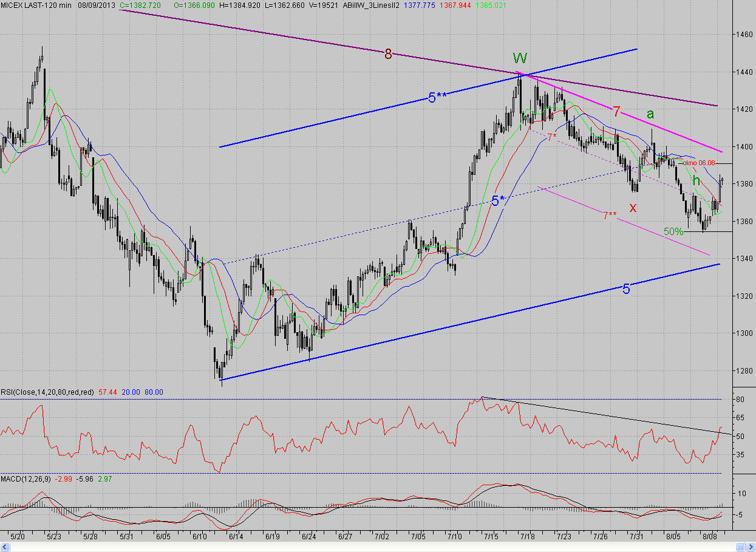Select the lower blue channel label 5
The height and width of the screenshot is (552, 756).
click(x=626, y=289)
